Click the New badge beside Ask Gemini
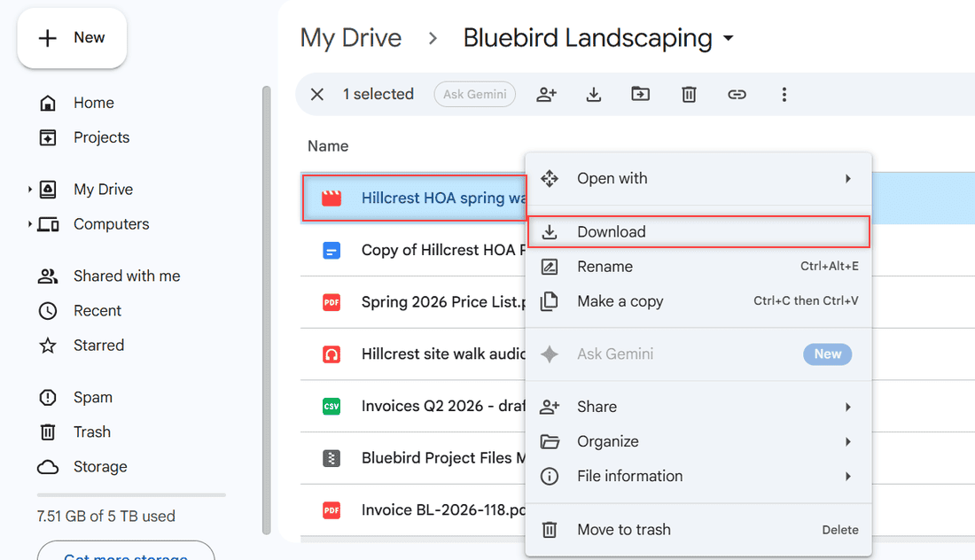The height and width of the screenshot is (560, 975). point(828,354)
